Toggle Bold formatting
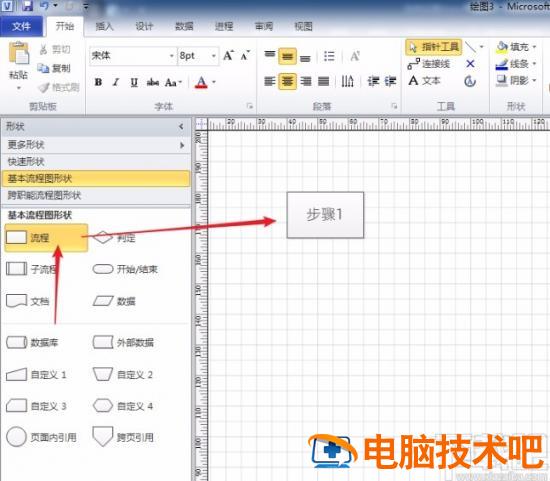 pyautogui.click(x=98, y=82)
